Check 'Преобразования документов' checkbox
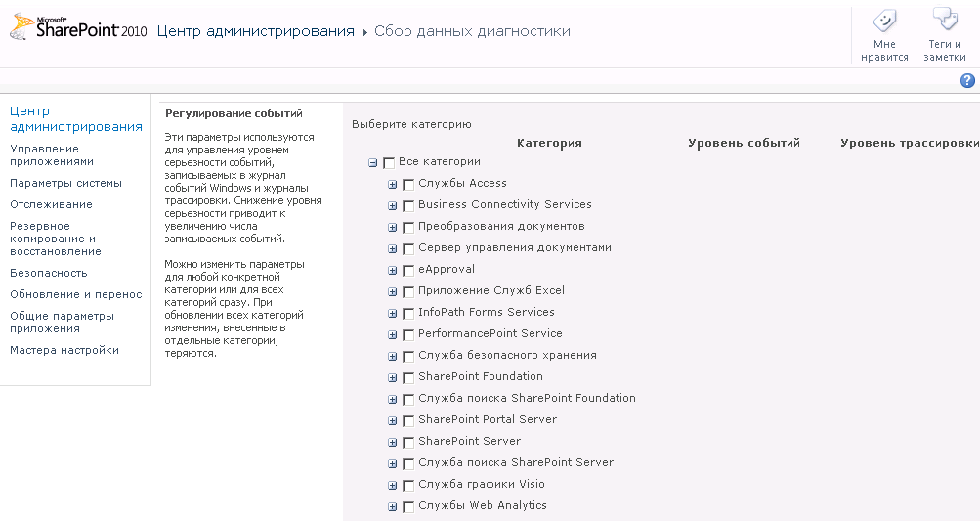Viewport: 980px width, 521px height. [408, 228]
